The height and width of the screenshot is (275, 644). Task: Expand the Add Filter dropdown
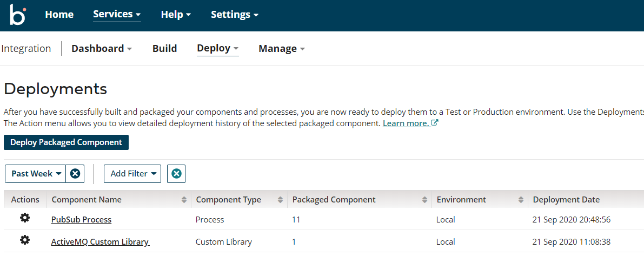coord(132,174)
